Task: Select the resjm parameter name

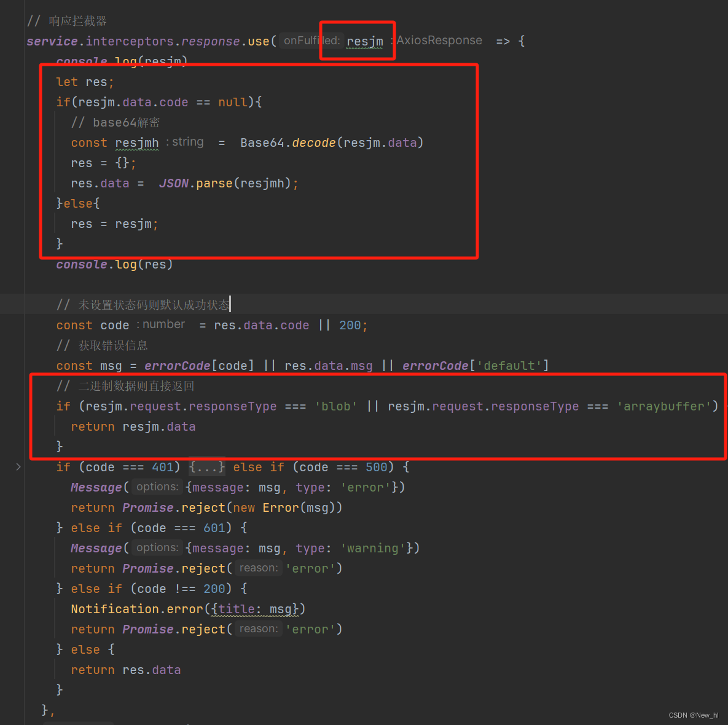Action: coord(364,41)
